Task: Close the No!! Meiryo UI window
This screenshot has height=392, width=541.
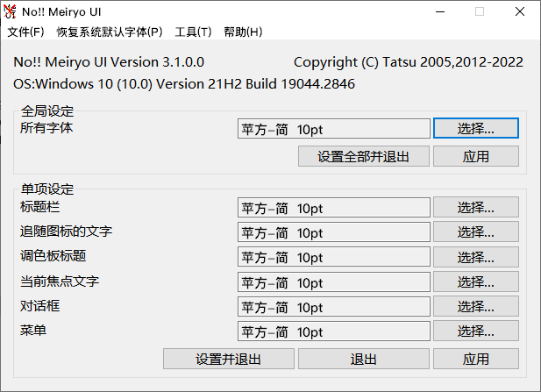Action: (x=520, y=11)
